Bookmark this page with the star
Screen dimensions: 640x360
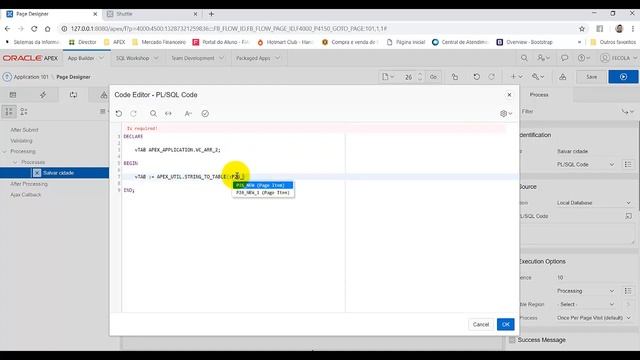click(582, 29)
